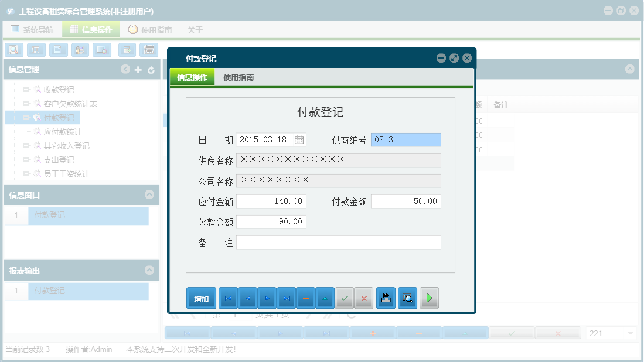
Task: Click the printer icon in the payment dialog
Action: (x=386, y=298)
